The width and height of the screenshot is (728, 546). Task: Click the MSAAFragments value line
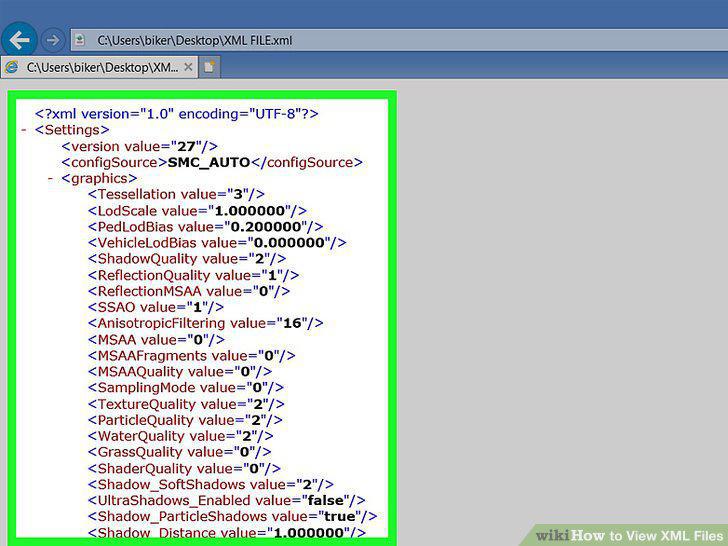191,356
